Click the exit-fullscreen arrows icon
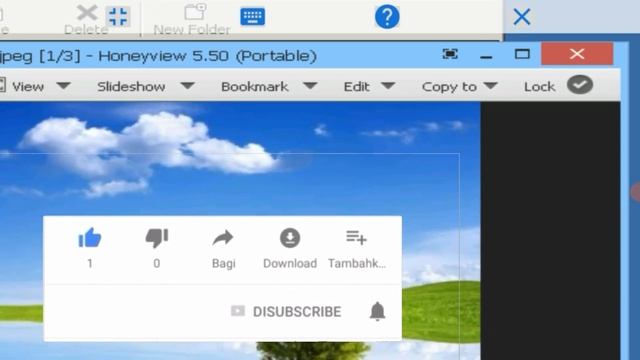This screenshot has width=640, height=360. coord(118,17)
